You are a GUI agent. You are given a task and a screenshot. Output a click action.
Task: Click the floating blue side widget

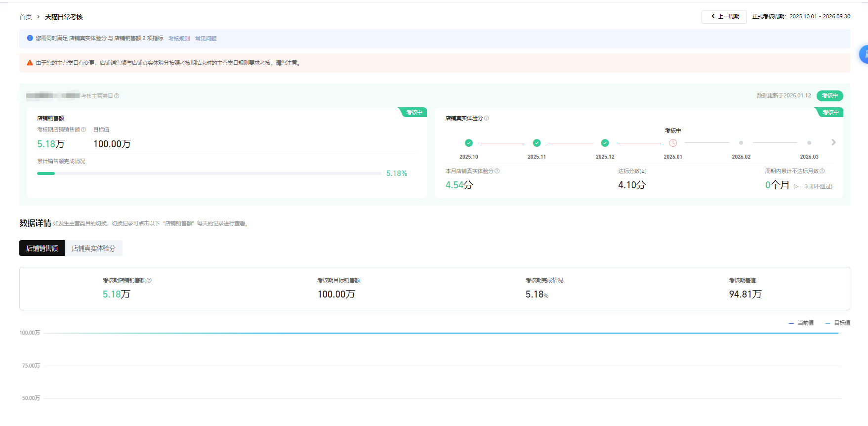pyautogui.click(x=864, y=54)
